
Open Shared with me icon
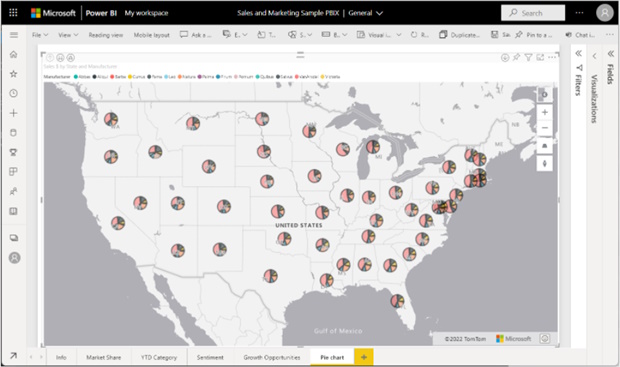point(13,191)
